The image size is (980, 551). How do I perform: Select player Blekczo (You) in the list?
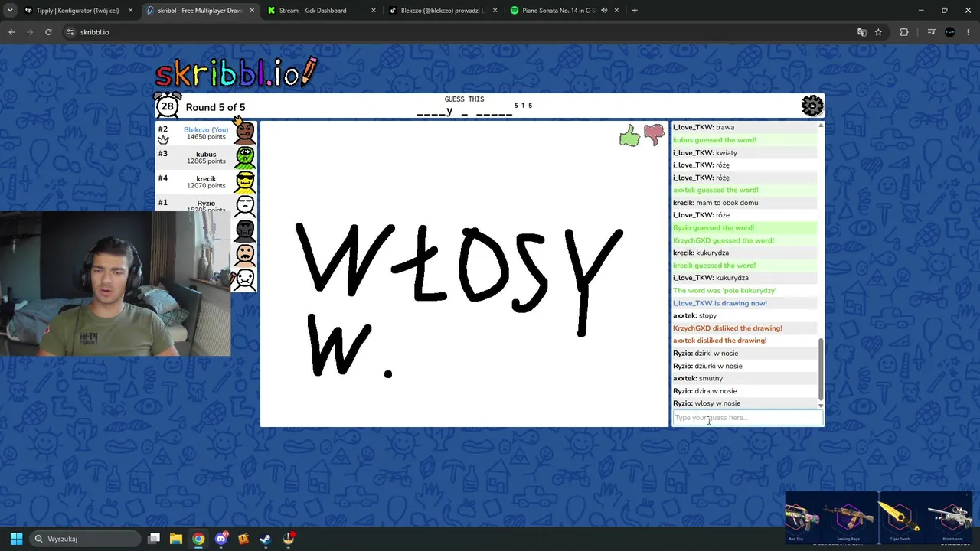(x=206, y=133)
